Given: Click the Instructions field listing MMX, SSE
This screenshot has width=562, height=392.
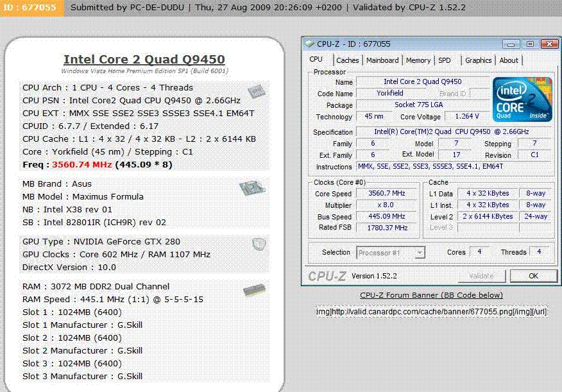Looking at the screenshot, I should [453, 167].
